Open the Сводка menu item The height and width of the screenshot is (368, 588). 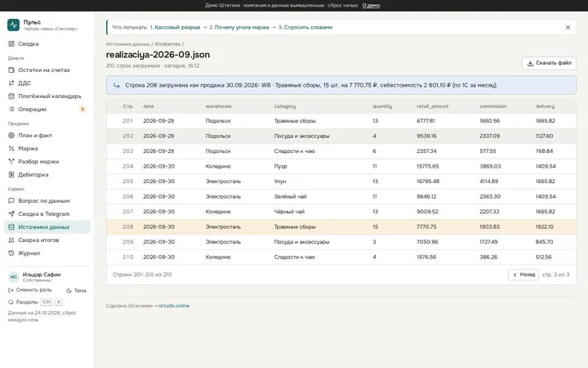coord(47,44)
